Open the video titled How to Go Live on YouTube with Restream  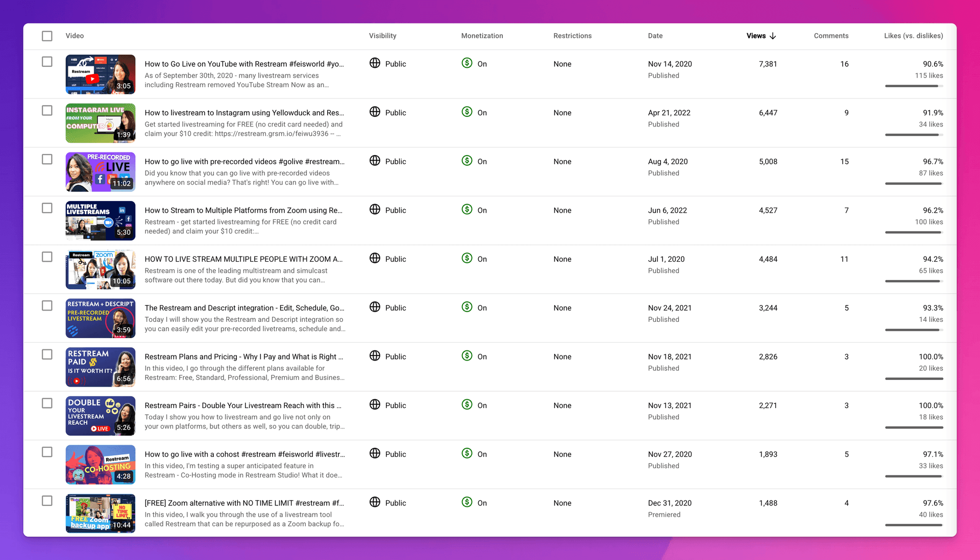[244, 64]
